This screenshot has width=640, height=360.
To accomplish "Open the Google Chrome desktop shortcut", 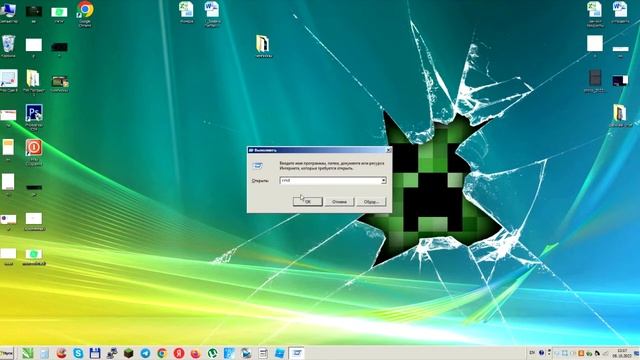I will (85, 14).
